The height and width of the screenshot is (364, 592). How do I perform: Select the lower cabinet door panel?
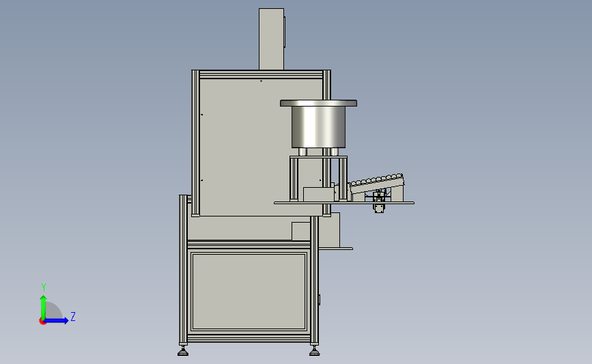[249, 292]
